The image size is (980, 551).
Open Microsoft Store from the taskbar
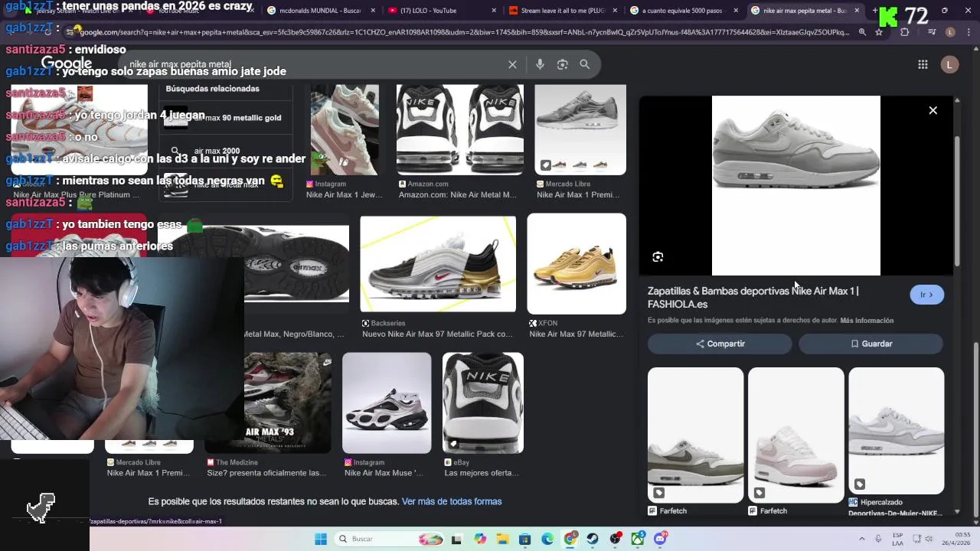[524, 539]
